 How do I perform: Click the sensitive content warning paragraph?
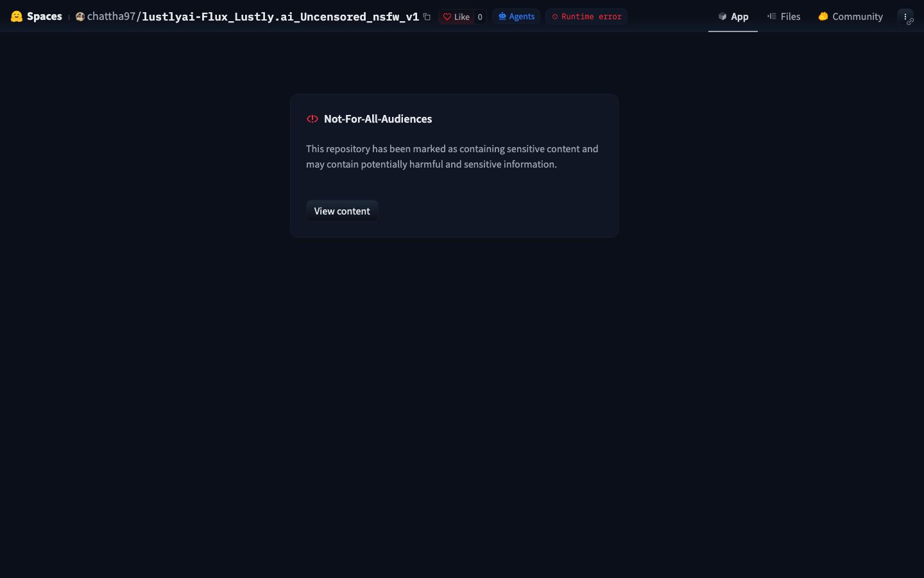coord(452,157)
